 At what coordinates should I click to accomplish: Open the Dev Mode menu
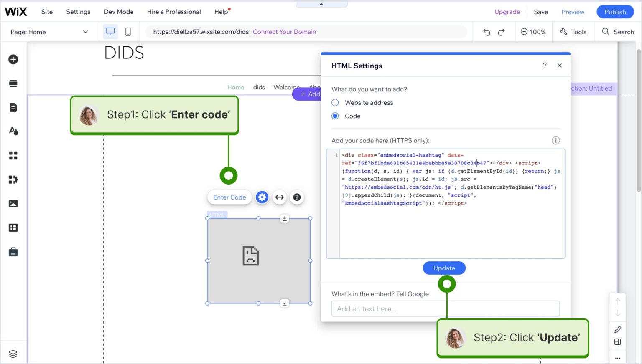click(x=119, y=12)
